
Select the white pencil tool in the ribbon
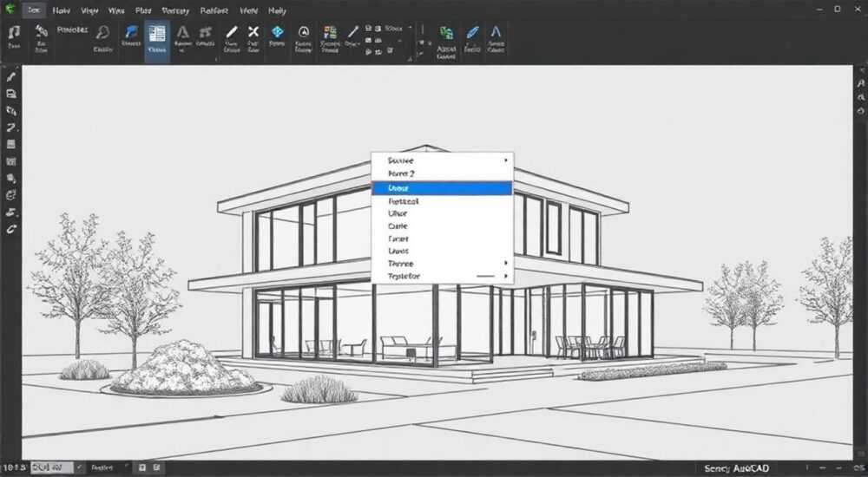coord(232,32)
